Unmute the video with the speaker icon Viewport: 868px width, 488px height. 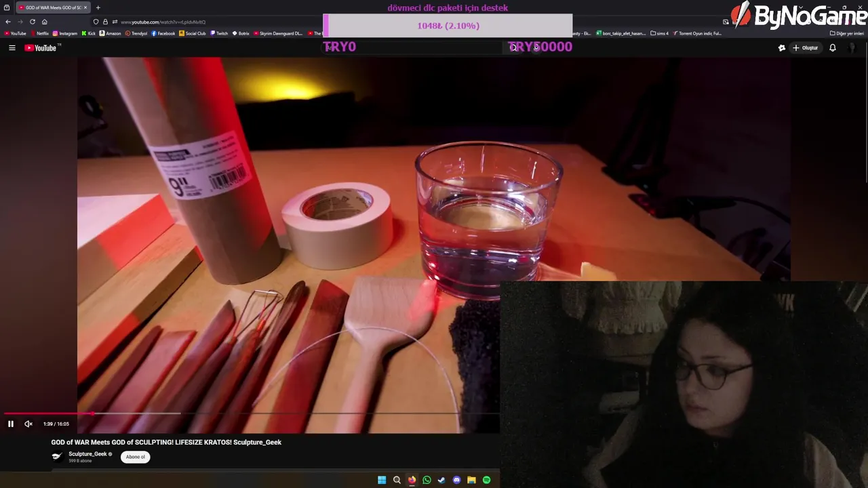[x=28, y=424]
